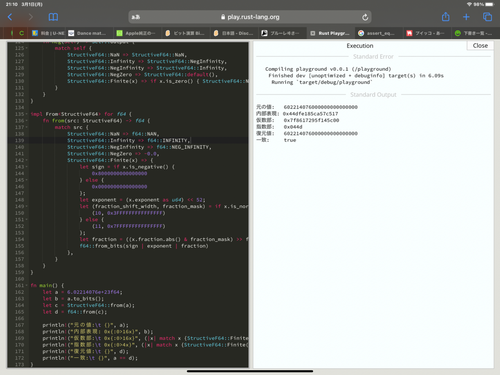Select the green pinned C tab icon

click(21, 33)
